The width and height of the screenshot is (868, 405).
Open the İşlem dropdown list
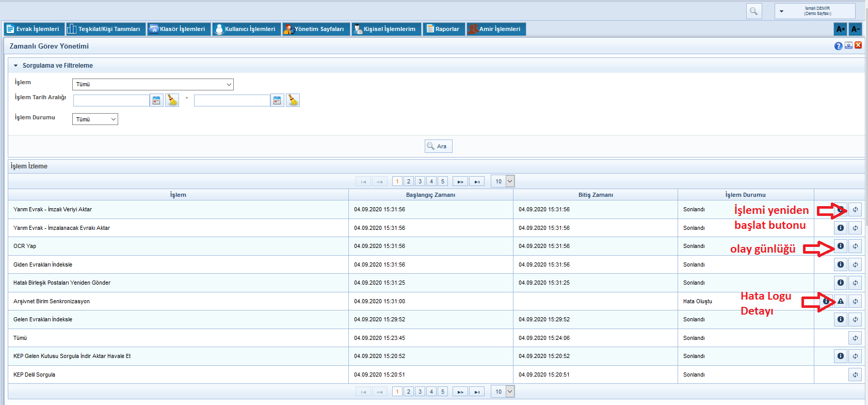pyautogui.click(x=153, y=84)
